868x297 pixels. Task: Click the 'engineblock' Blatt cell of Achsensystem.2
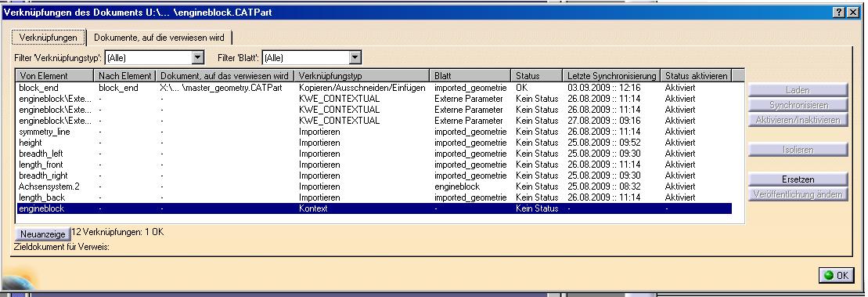[456, 187]
